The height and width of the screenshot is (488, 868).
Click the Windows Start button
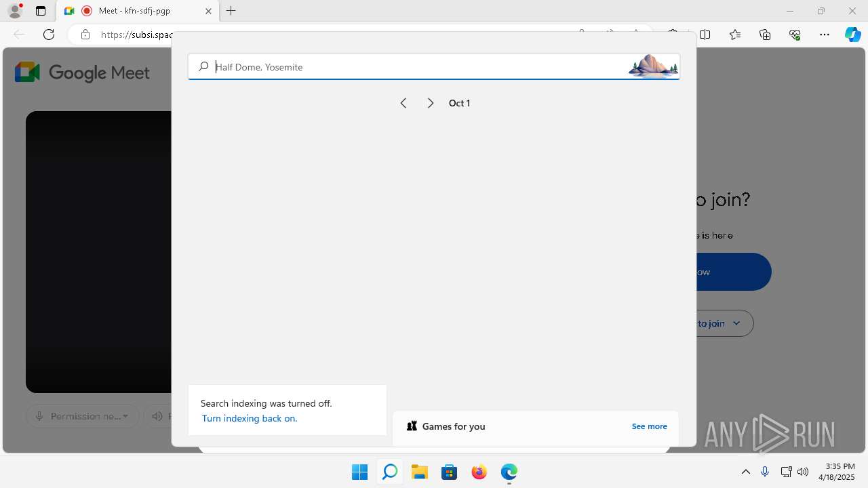pyautogui.click(x=359, y=472)
